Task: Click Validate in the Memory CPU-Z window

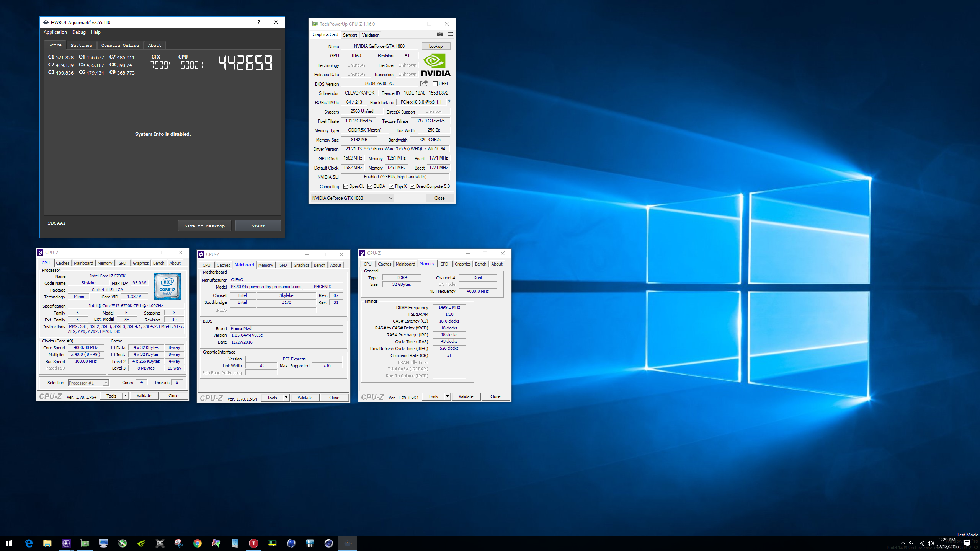Action: (466, 396)
